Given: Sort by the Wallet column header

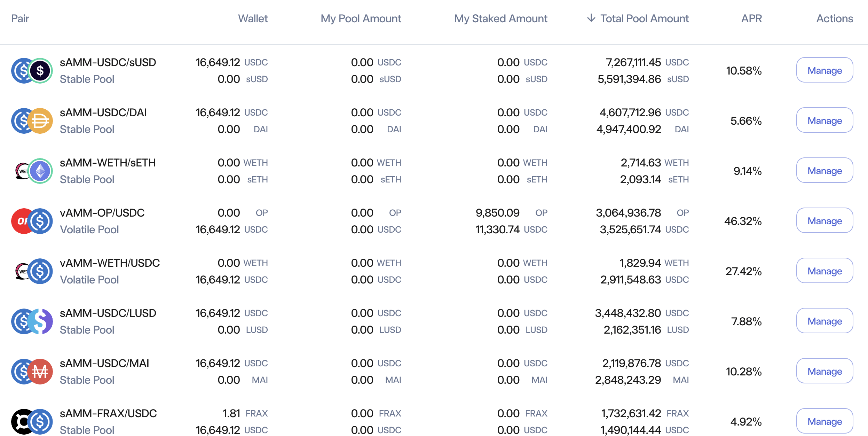Looking at the screenshot, I should click(253, 18).
